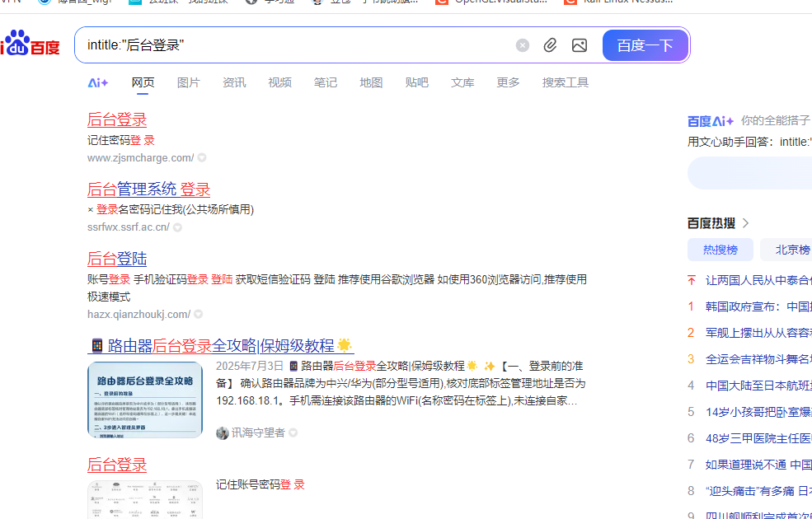The image size is (812, 519).
Task: Open the 后台登陆 result link
Action: [117, 259]
